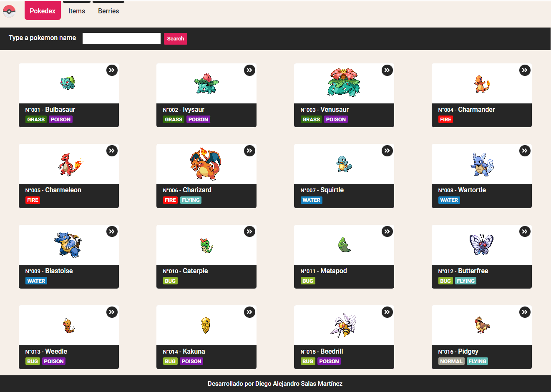
Task: Open Weedle details arrow icon
Action: click(112, 312)
